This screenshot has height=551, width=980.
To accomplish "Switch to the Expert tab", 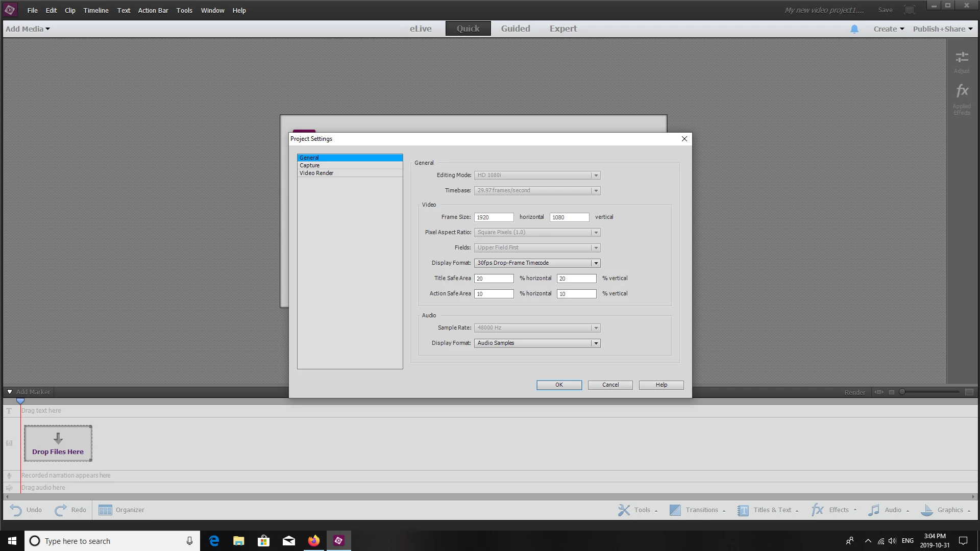I will [563, 29].
